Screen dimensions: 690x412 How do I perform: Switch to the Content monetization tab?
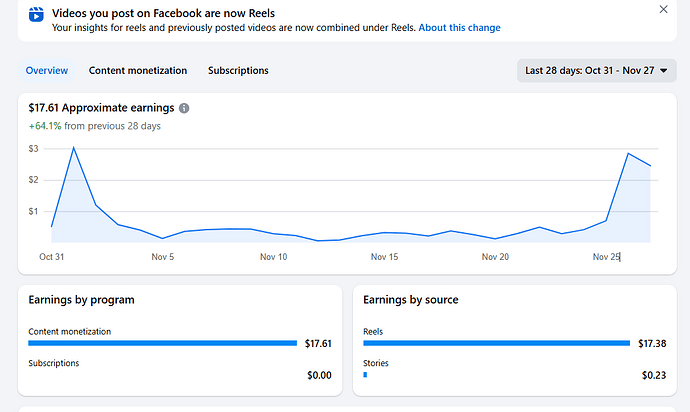point(138,71)
